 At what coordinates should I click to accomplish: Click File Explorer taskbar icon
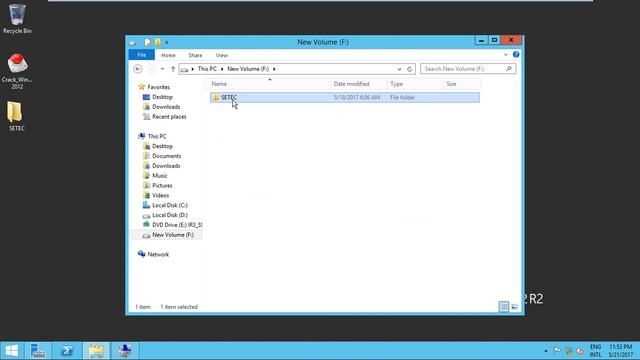coord(96,351)
